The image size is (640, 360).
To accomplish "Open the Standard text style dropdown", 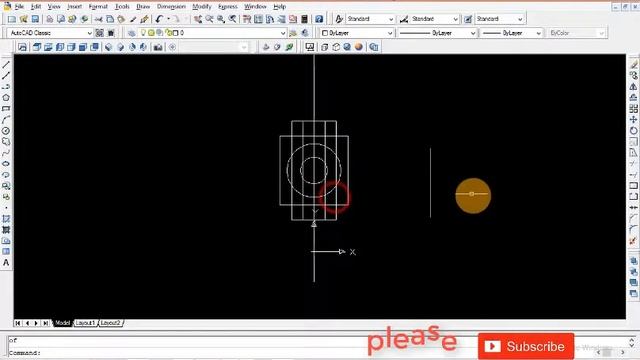I will [391, 19].
